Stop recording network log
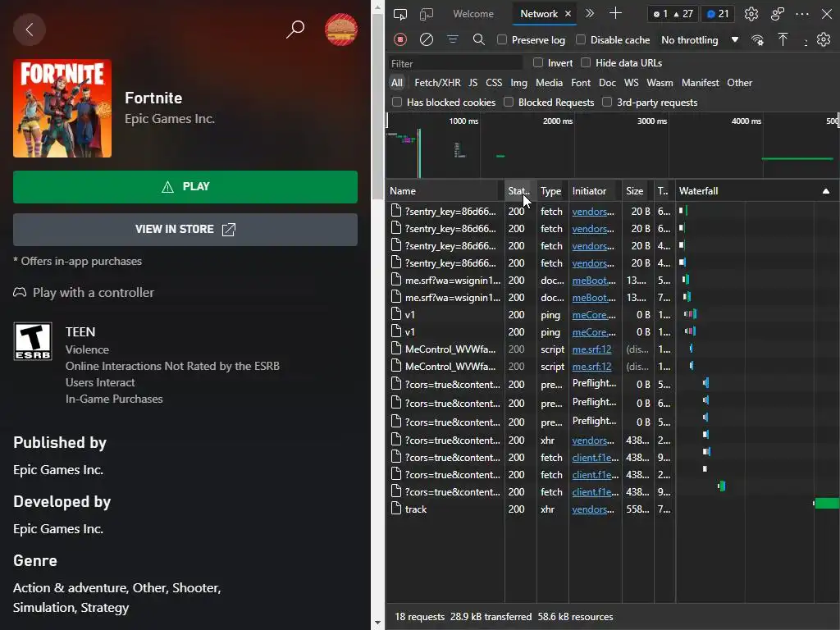The height and width of the screenshot is (630, 840). (x=400, y=39)
